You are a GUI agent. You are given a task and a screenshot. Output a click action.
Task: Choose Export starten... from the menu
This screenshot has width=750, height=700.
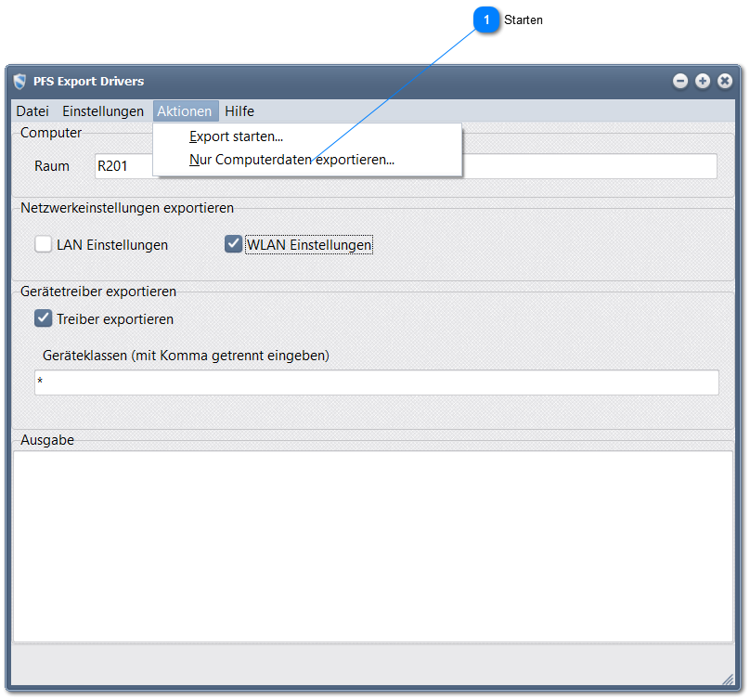tap(236, 137)
